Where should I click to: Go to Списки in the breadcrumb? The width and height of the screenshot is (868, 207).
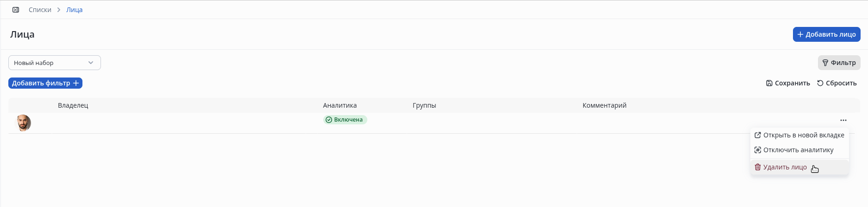coord(40,10)
